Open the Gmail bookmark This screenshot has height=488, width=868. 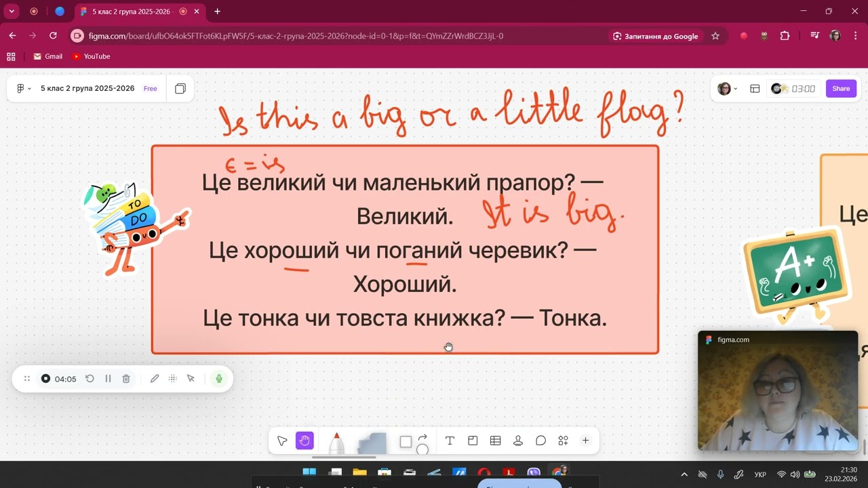tap(47, 56)
